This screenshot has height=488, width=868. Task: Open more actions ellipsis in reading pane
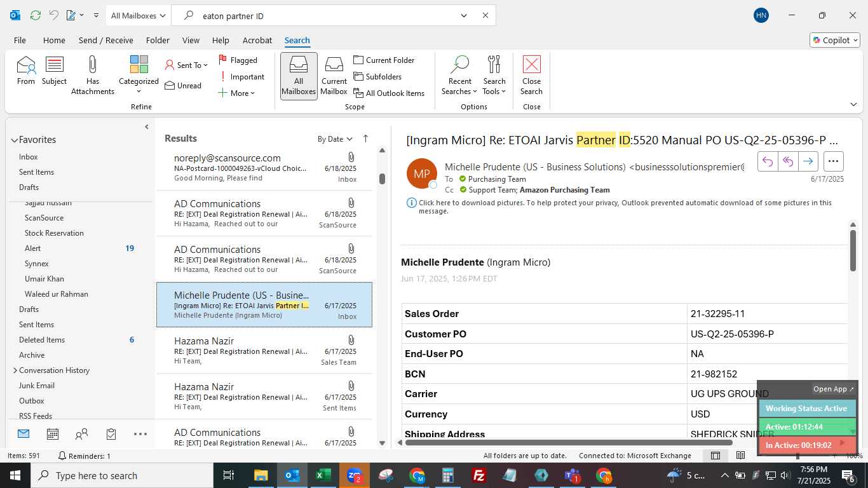coord(834,161)
